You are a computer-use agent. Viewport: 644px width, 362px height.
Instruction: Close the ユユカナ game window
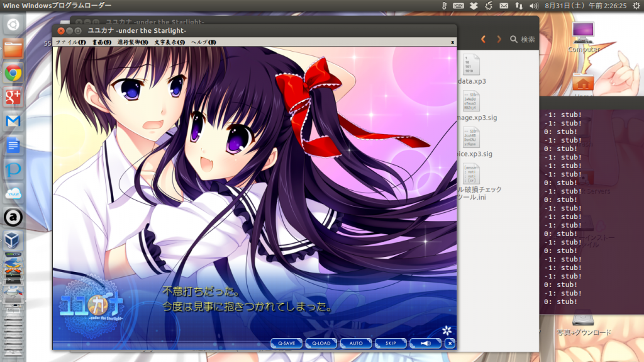tap(61, 31)
